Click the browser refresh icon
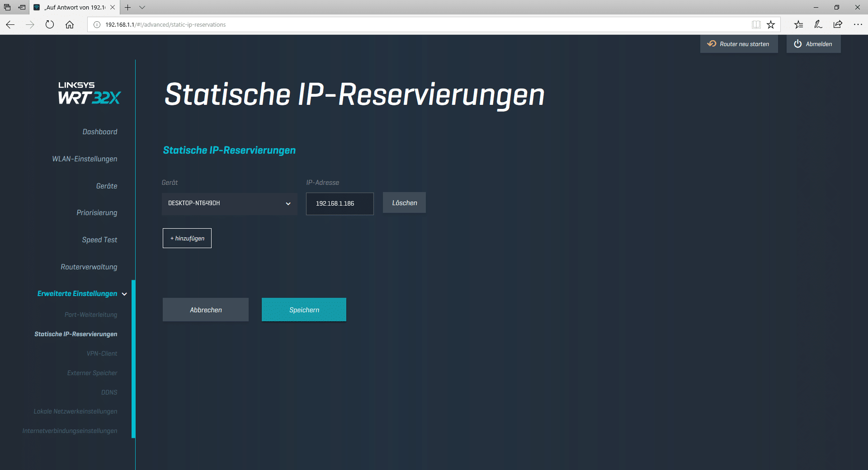Viewport: 868px width, 470px height. point(50,24)
